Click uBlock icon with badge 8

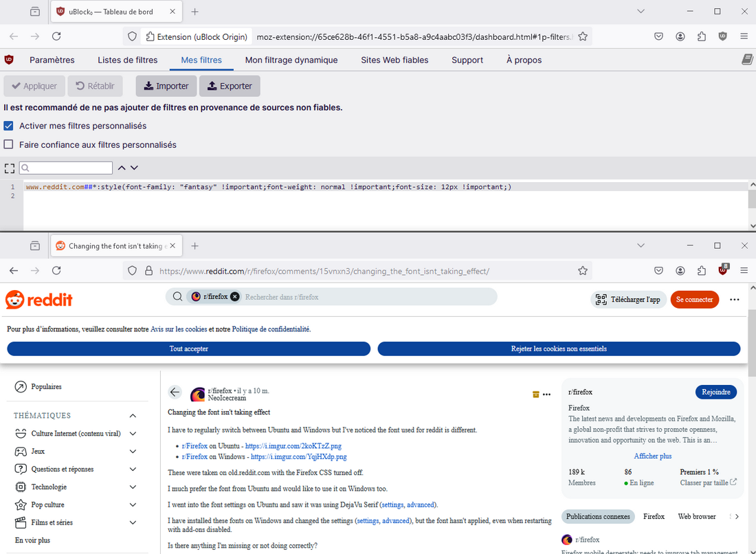coord(723,269)
